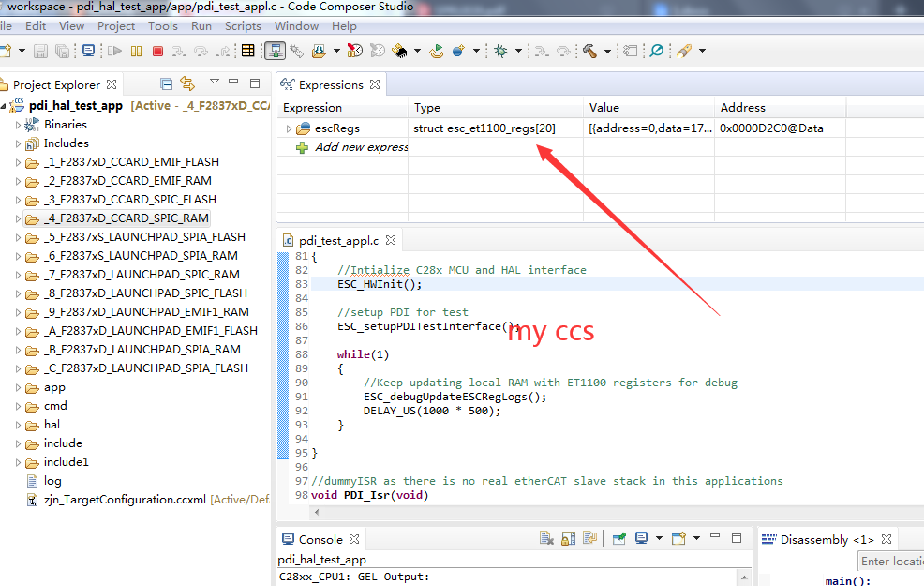Toggle Word Wrap icon in Console

click(x=589, y=538)
